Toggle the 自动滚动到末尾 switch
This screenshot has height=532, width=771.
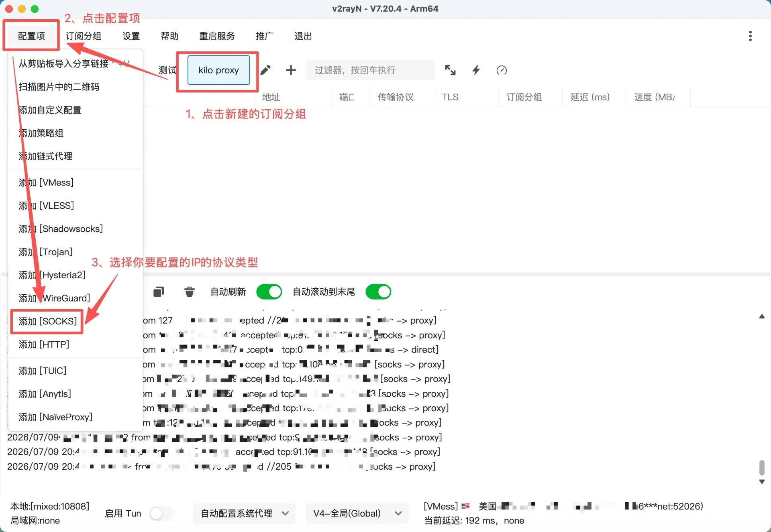pos(378,292)
